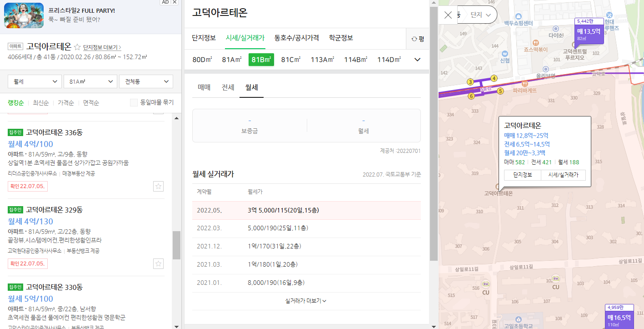
Task: Click 시세/실거래가 button in map popup
Action: 563,175
